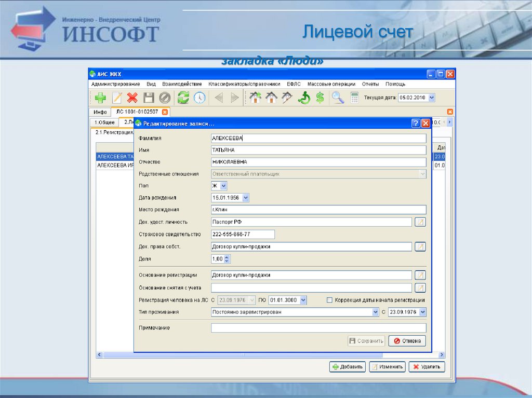532x398 pixels.
Task: Click into the Примечание text field
Action: click(x=318, y=328)
